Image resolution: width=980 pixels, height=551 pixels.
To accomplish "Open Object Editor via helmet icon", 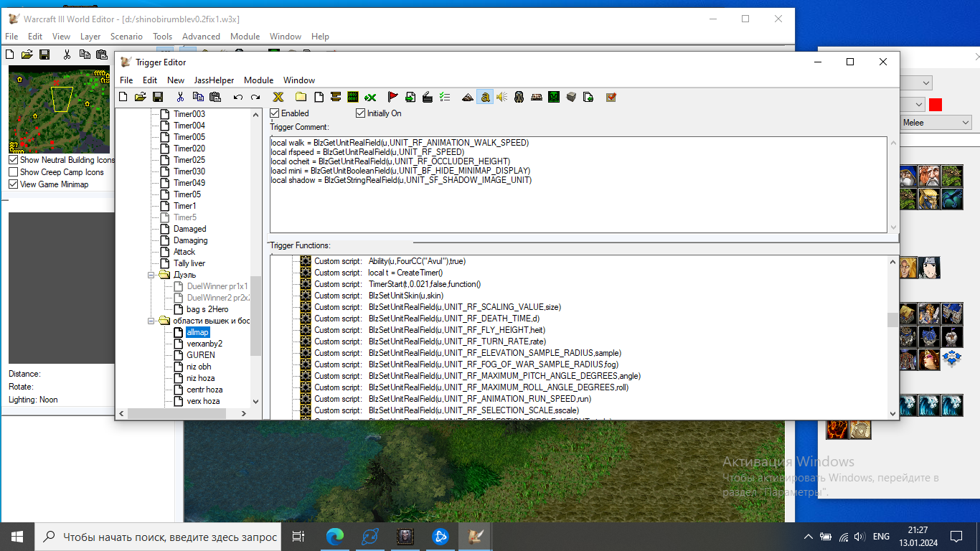I will point(519,97).
